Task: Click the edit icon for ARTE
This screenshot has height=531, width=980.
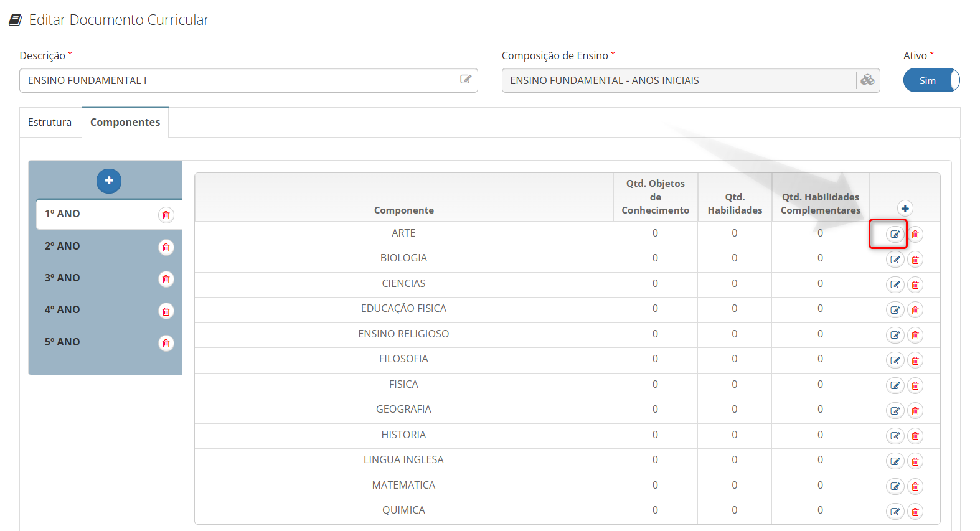Action: [x=895, y=235]
